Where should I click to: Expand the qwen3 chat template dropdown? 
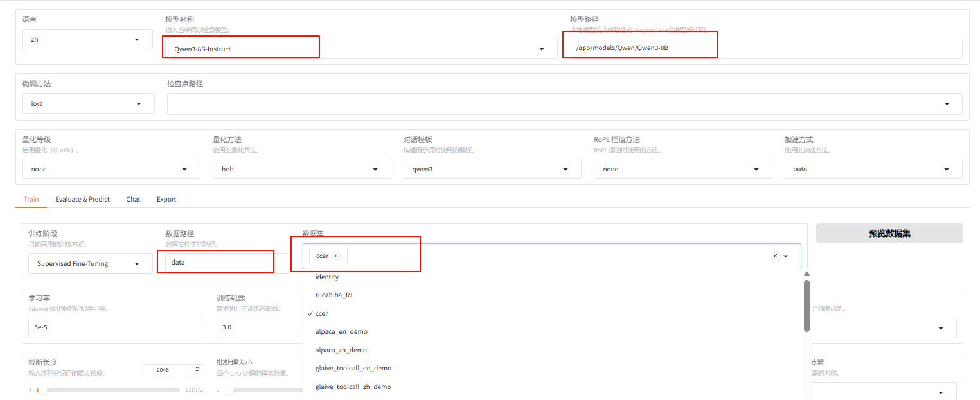[492, 169]
